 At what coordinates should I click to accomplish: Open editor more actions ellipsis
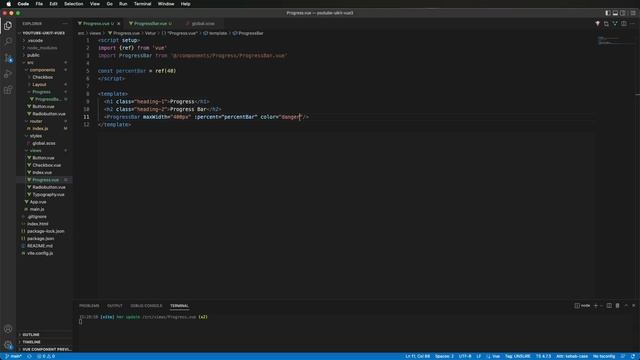[x=632, y=24]
